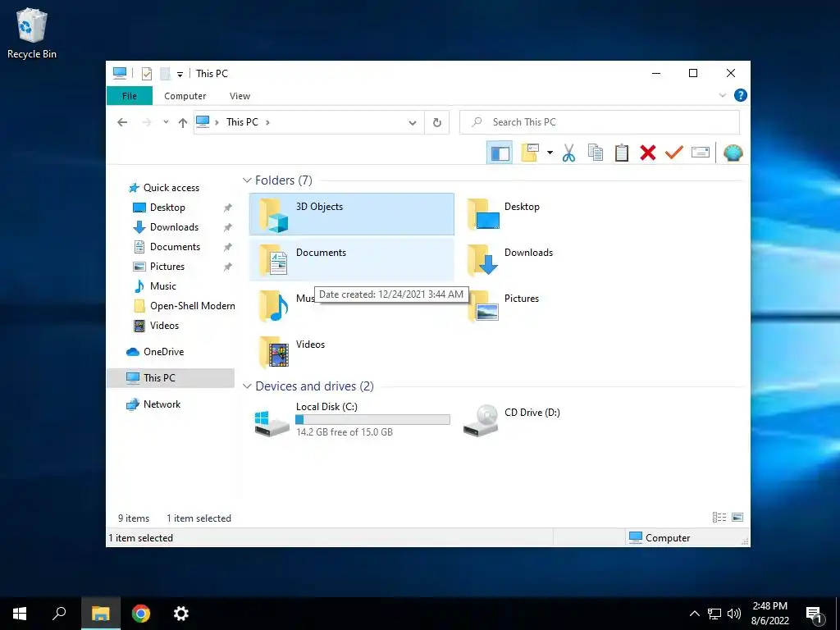Viewport: 840px width, 630px height.
Task: Select the Desktop folder in main pane
Action: tap(559, 214)
